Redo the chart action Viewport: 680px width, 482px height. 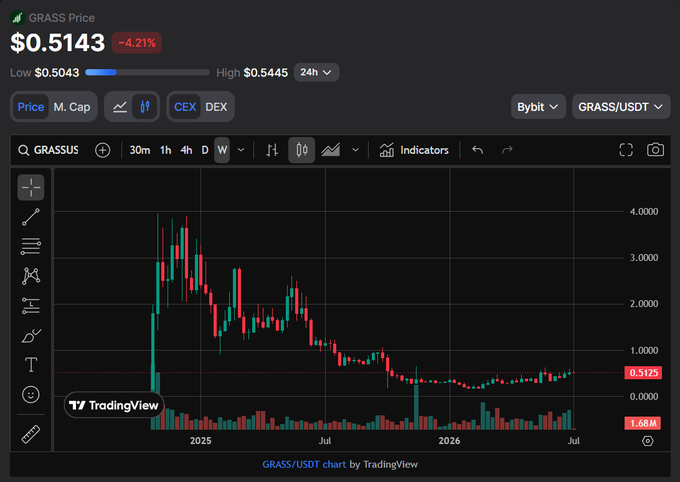pos(507,150)
